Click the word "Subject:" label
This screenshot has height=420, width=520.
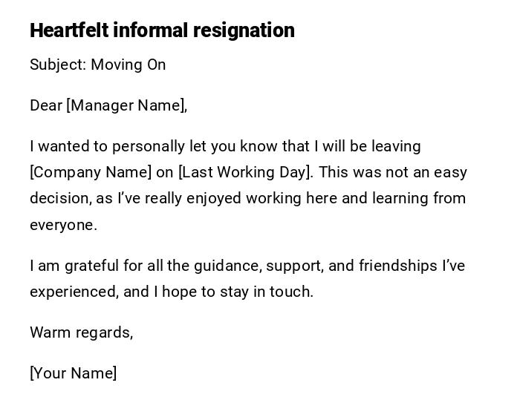point(58,65)
